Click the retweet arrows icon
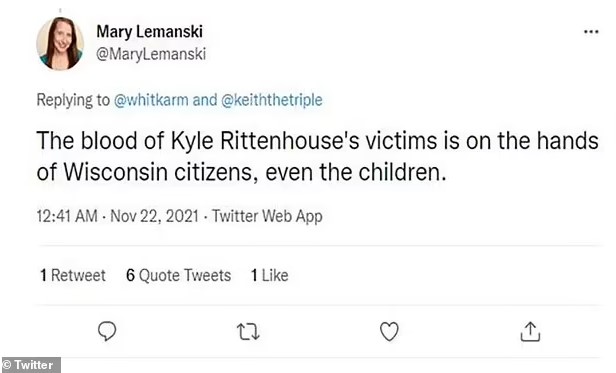The width and height of the screenshot is (616, 373). 248,331
